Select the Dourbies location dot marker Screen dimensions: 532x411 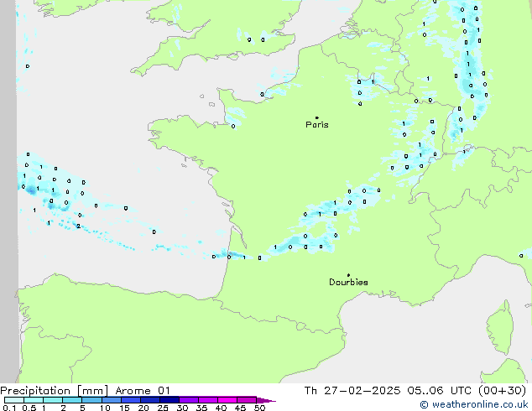tap(348, 275)
